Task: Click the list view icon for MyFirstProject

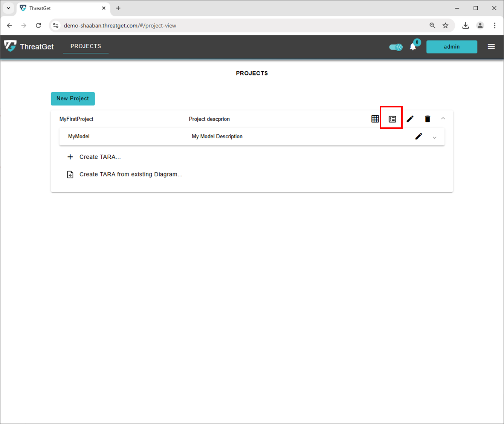Action: (x=392, y=119)
